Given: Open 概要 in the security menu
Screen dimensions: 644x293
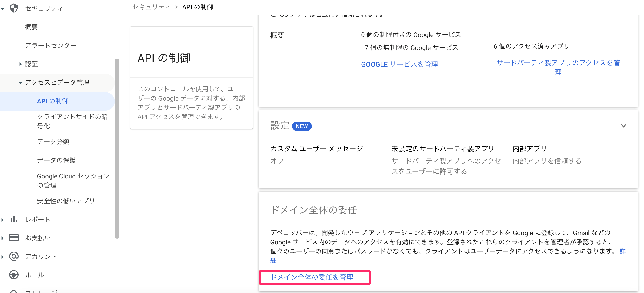Looking at the screenshot, I should point(31,27).
